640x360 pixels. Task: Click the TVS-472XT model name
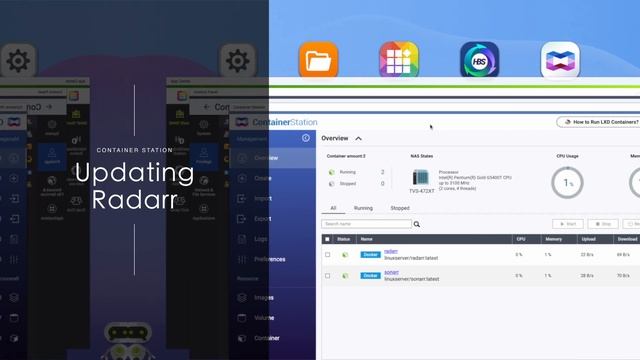click(x=422, y=191)
